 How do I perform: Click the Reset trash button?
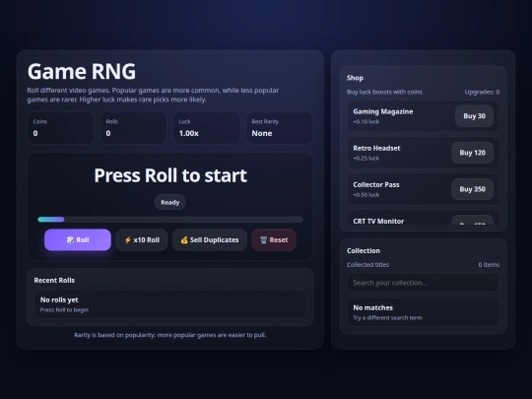click(x=274, y=239)
